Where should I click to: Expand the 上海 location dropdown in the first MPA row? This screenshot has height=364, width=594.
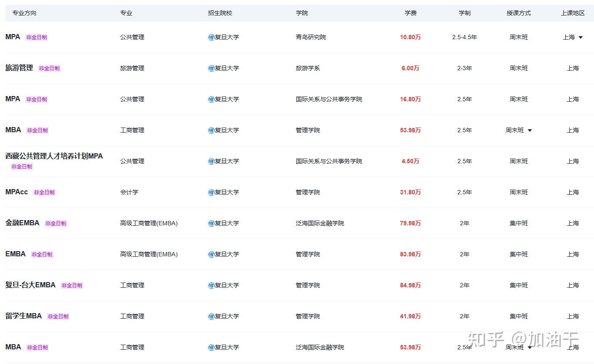(x=581, y=37)
